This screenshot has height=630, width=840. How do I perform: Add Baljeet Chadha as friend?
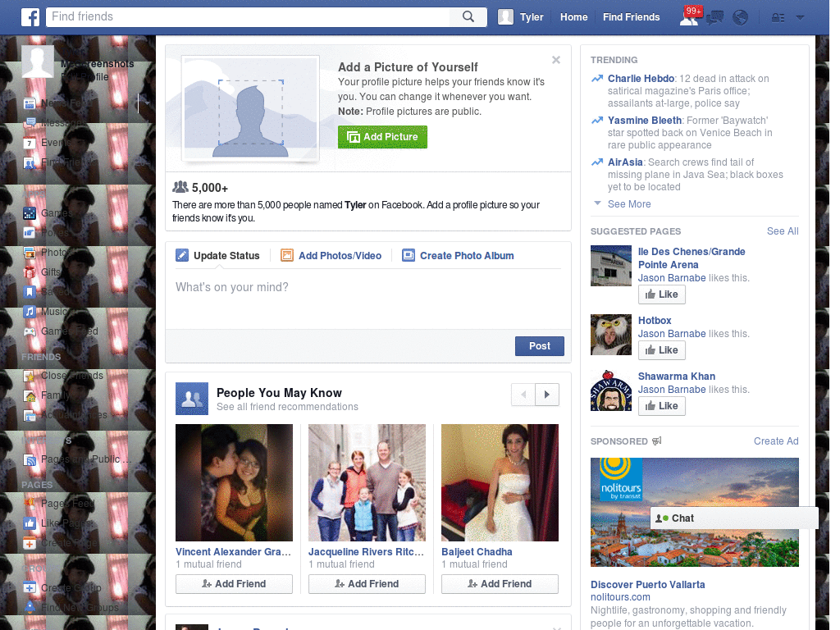pos(500,584)
